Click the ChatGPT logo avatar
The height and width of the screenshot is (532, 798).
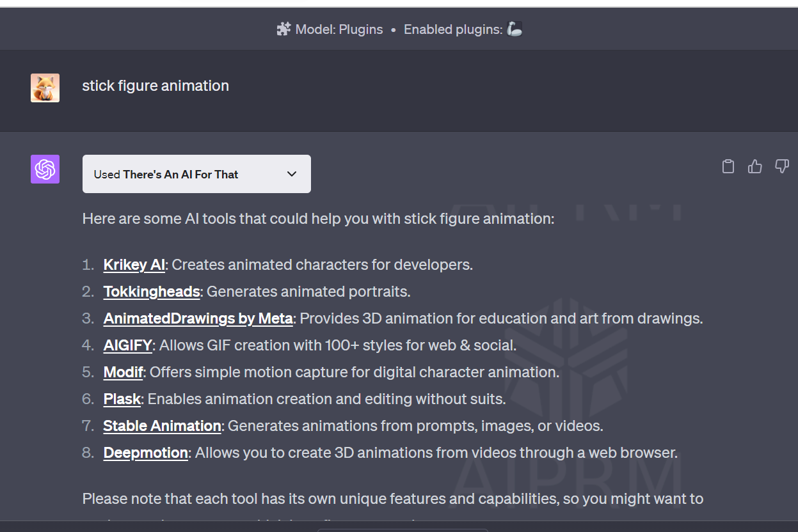pos(45,169)
